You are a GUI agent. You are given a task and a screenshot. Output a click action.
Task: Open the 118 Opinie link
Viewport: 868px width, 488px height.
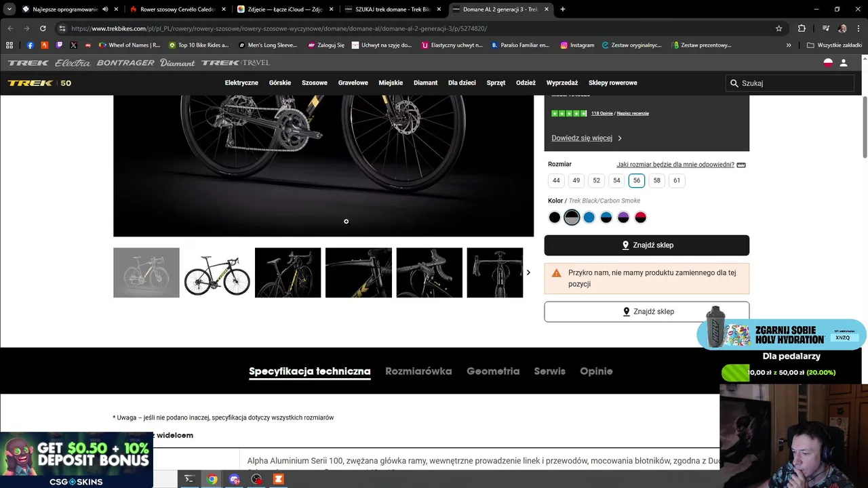coord(601,113)
